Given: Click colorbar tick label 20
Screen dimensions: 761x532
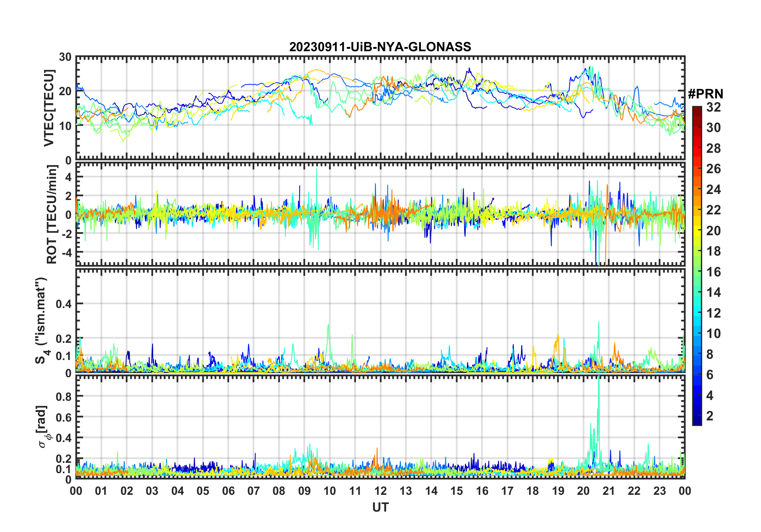Looking at the screenshot, I should (713, 231).
